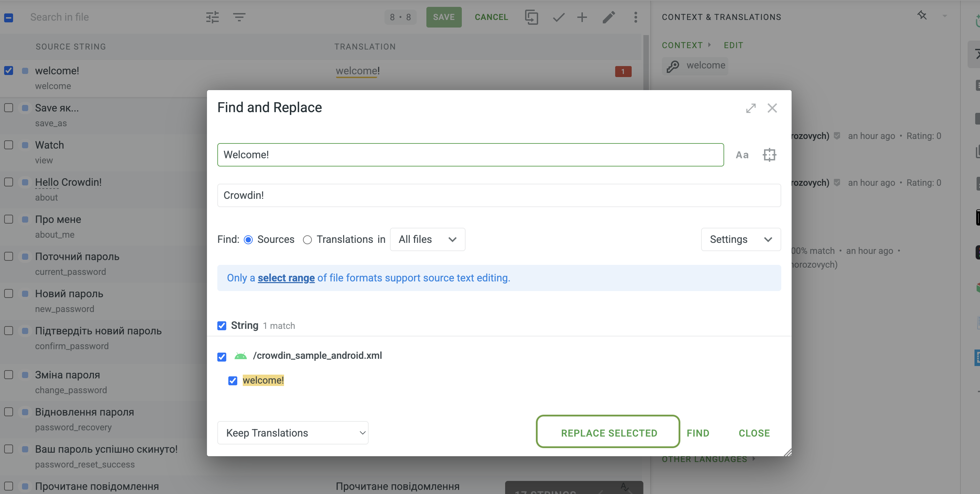The width and height of the screenshot is (980, 494).
Task: Click the copy source icon in toolbar
Action: 531,17
